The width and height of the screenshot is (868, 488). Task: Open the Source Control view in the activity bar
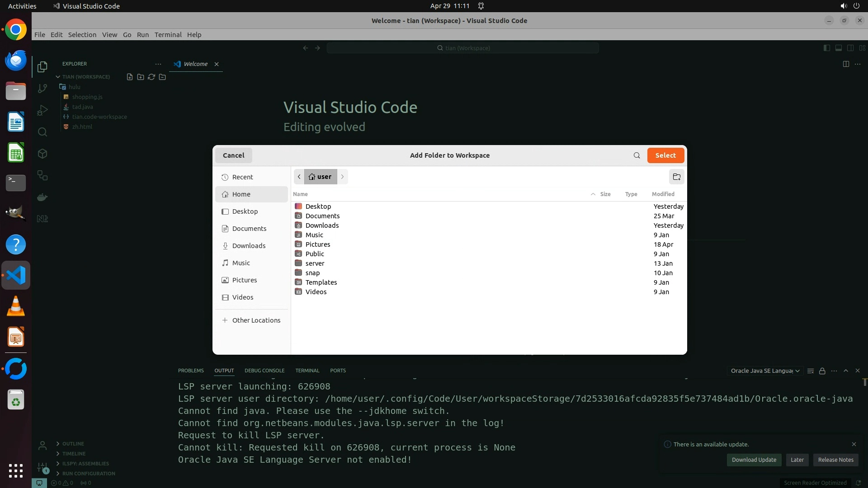[42, 89]
